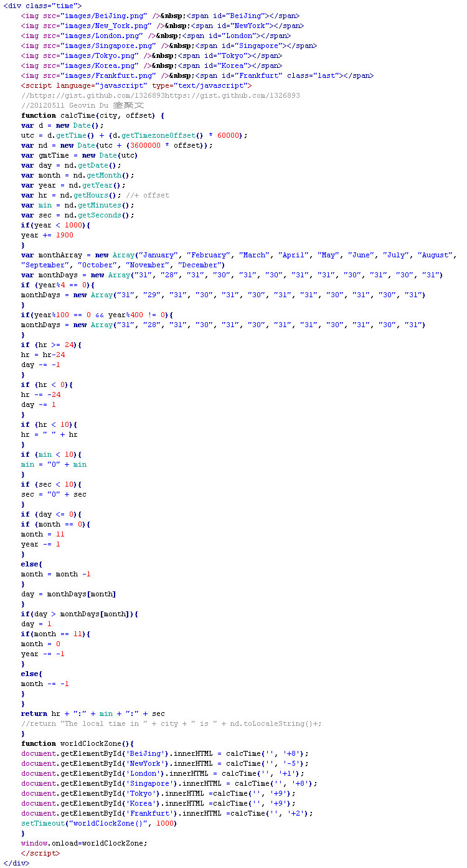Screen dimensions: 467x868
Task: Click the var day = nd.getDate() line
Action: point(71,165)
